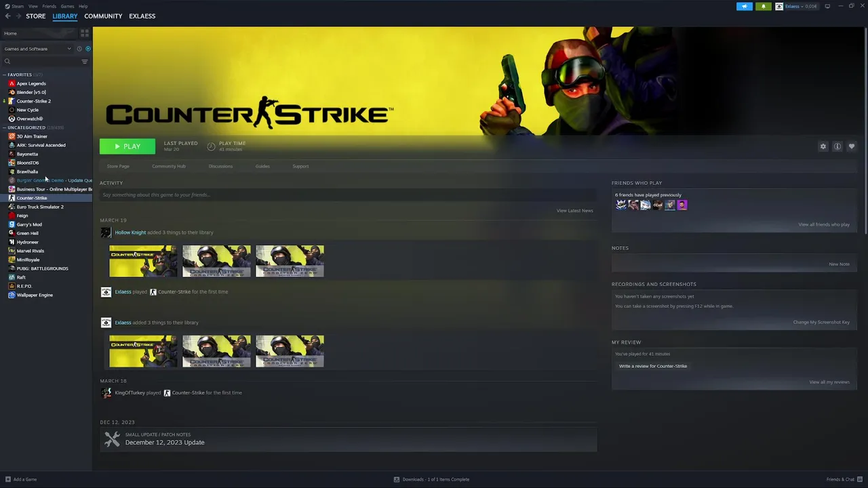
Task: Click the game info icon
Action: point(837,146)
